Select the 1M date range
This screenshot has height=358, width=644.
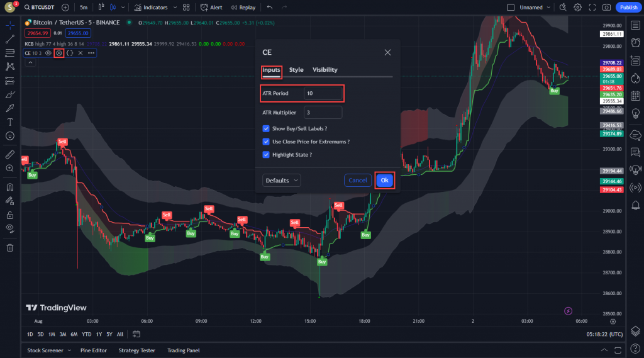(52, 335)
